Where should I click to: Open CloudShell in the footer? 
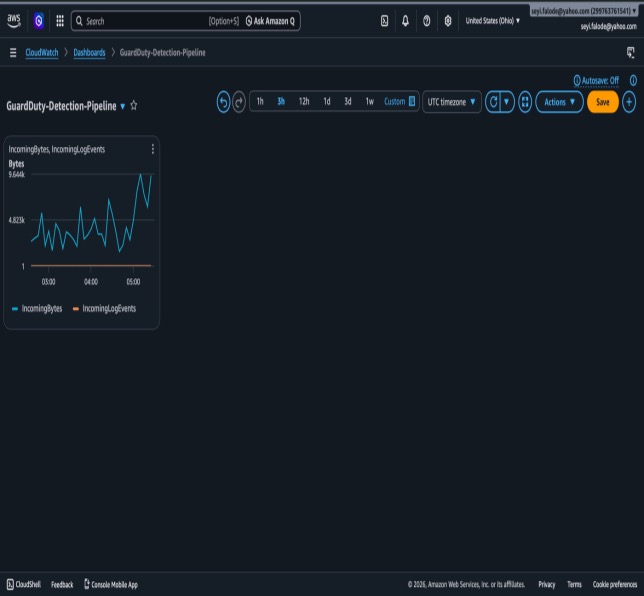click(24, 584)
